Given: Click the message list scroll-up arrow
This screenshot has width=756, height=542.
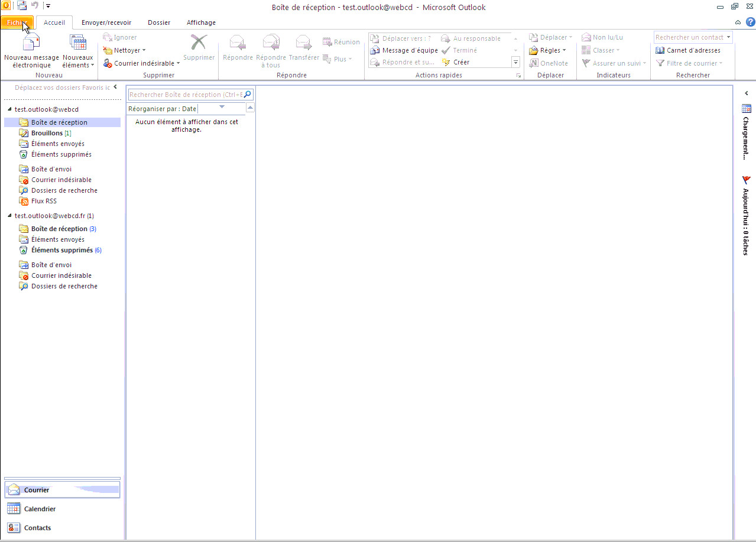Looking at the screenshot, I should pyautogui.click(x=250, y=108).
